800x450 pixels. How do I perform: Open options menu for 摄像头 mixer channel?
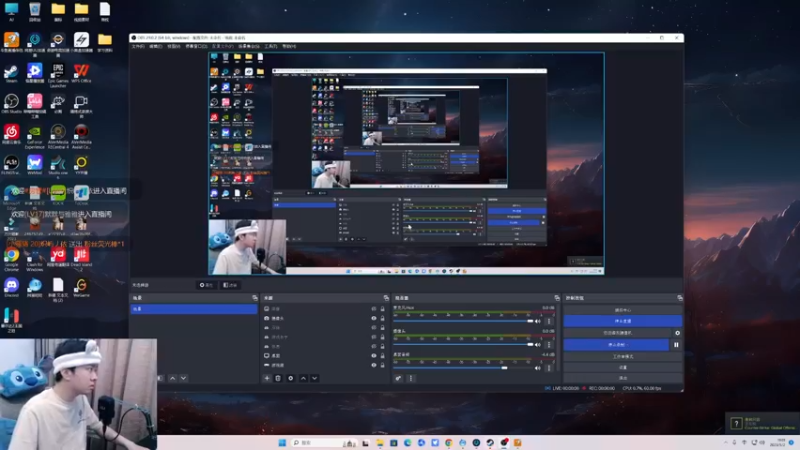(549, 345)
